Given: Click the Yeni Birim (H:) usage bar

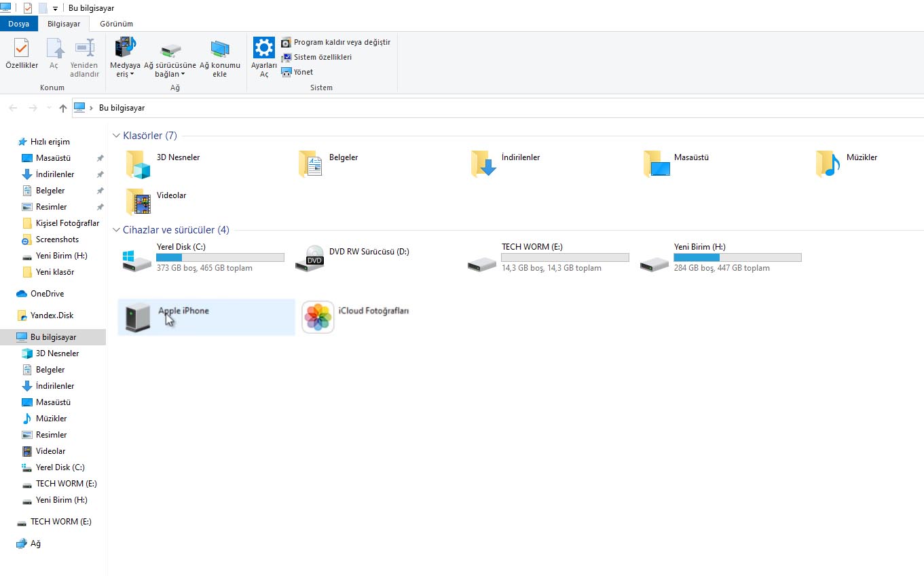Looking at the screenshot, I should pyautogui.click(x=737, y=258).
